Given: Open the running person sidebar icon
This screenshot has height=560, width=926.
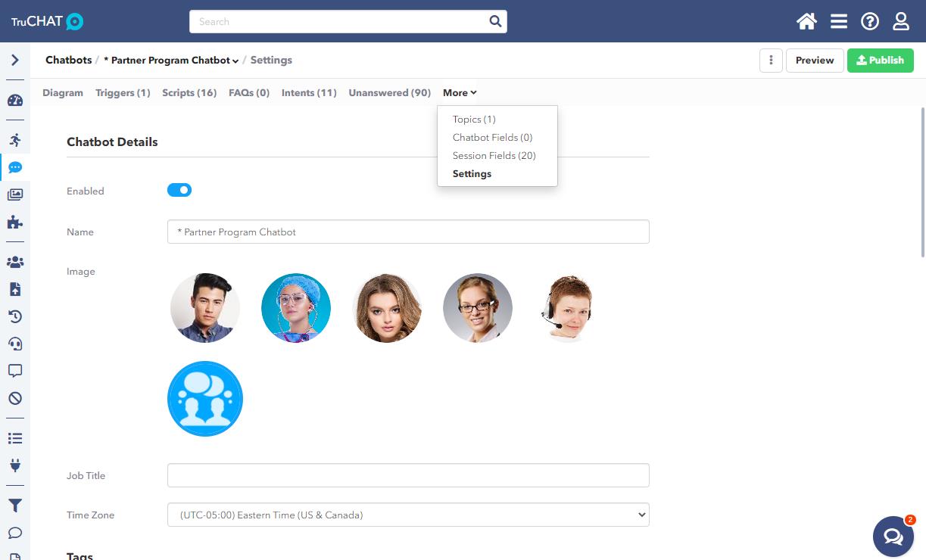Looking at the screenshot, I should click(x=15, y=140).
